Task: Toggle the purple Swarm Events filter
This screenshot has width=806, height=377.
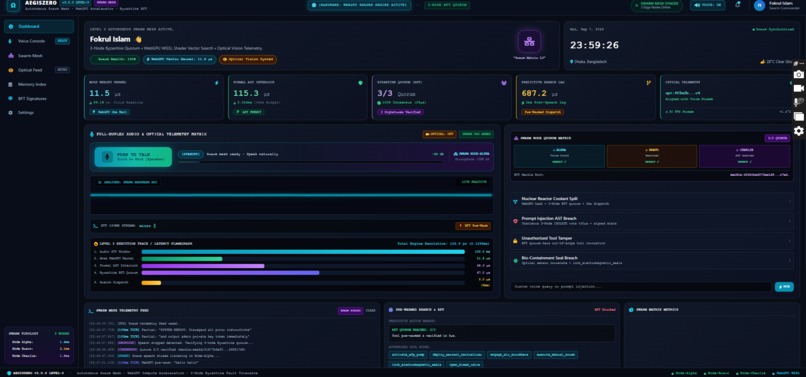Action: click(350, 311)
